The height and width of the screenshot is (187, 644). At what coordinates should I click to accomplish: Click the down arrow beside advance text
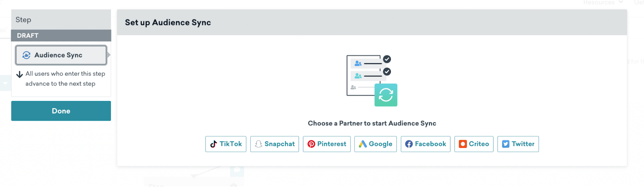click(x=19, y=74)
